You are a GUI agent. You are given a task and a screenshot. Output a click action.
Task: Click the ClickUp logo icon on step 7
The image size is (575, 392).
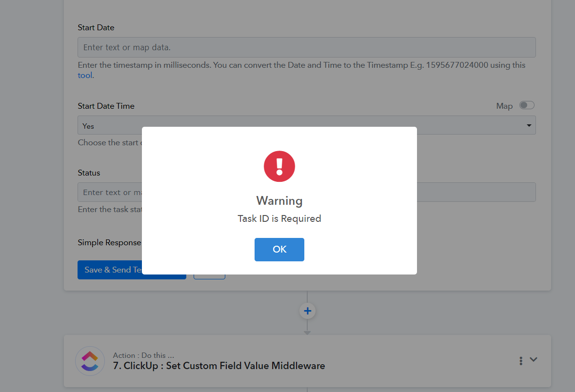[90, 361]
